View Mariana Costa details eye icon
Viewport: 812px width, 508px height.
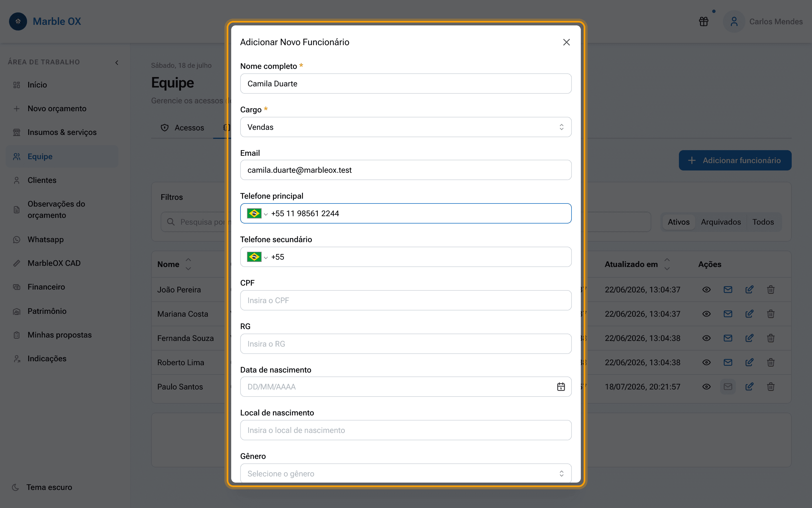[706, 314]
